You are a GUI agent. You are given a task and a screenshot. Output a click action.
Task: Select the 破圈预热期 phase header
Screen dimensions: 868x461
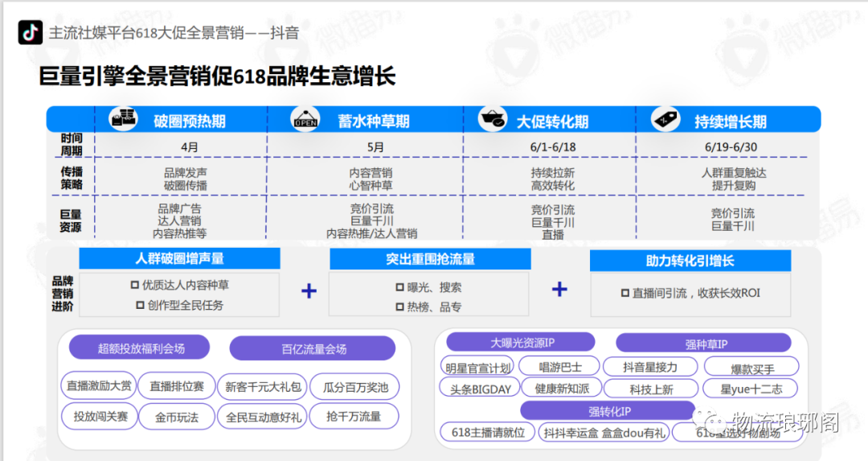pos(190,121)
